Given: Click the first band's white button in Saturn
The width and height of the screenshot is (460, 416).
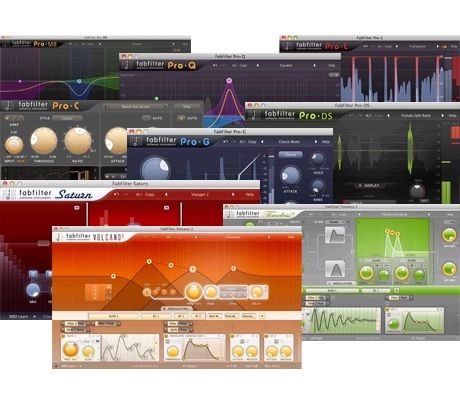Looking at the screenshot, I should point(77,208).
